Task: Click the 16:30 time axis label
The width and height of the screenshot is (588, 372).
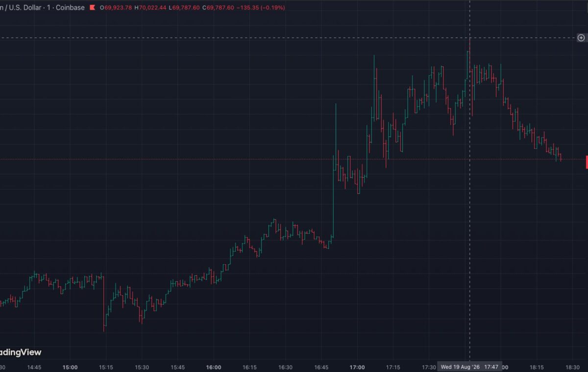Action: (285, 367)
